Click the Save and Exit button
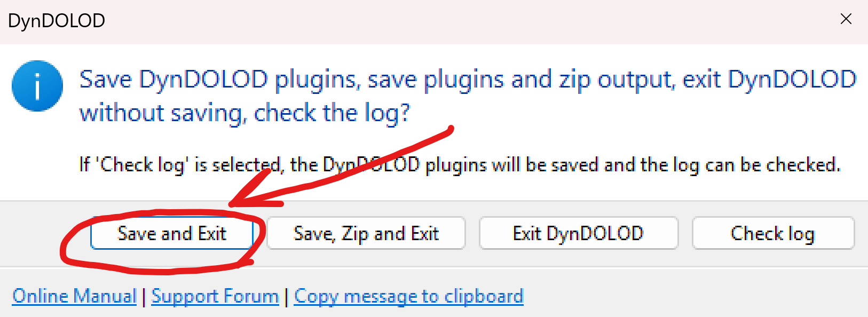Viewport: 868px width, 317px height. pyautogui.click(x=171, y=233)
